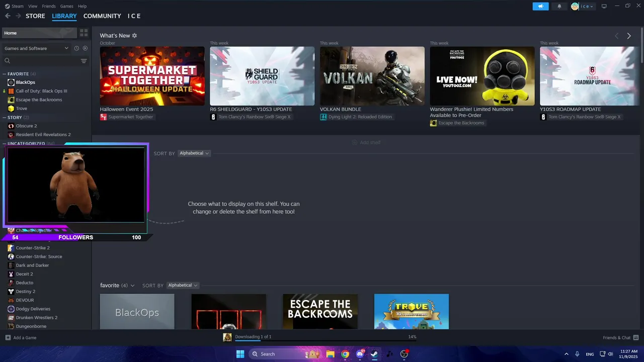This screenshot has width=644, height=362.
Task: Go back with the left arrow navigation button
Action: tap(8, 16)
